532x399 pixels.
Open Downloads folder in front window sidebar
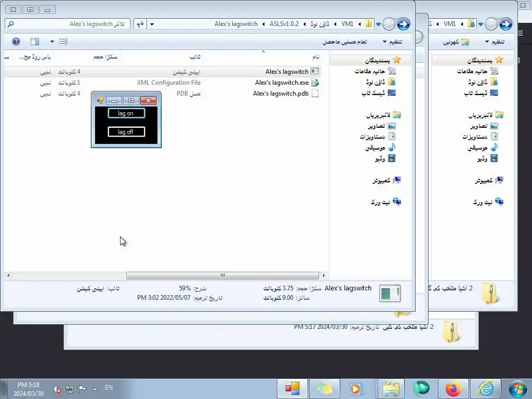click(381, 82)
